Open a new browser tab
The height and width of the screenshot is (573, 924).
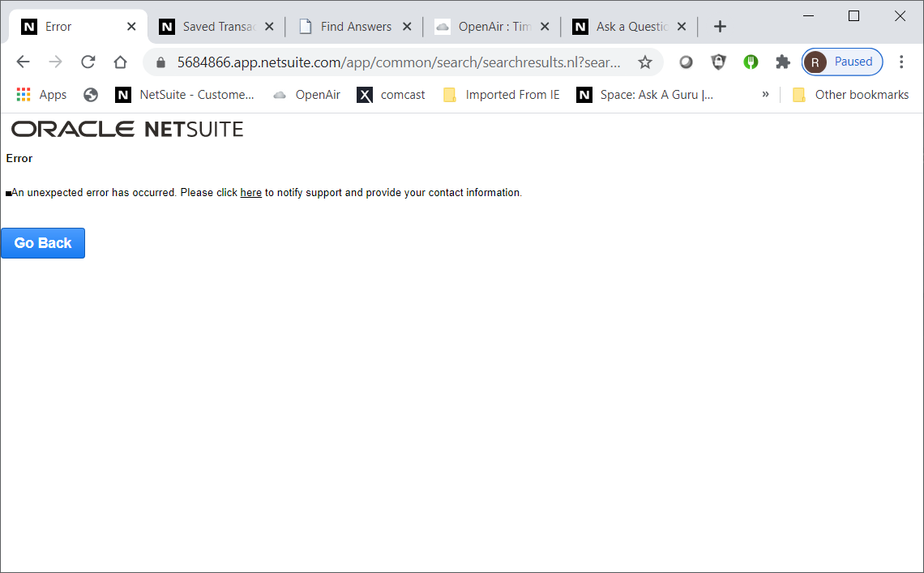pos(720,27)
